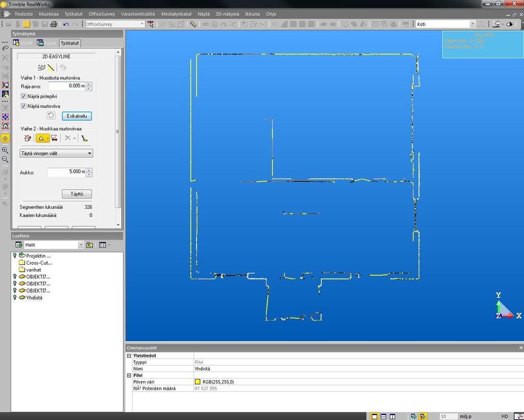
Task: Open the OfficeSurvey menu
Action: click(102, 14)
